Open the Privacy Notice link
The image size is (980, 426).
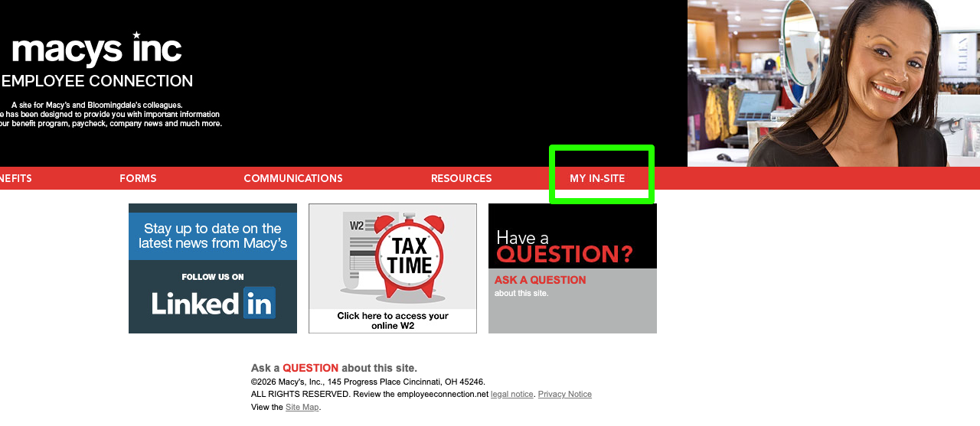tap(565, 395)
